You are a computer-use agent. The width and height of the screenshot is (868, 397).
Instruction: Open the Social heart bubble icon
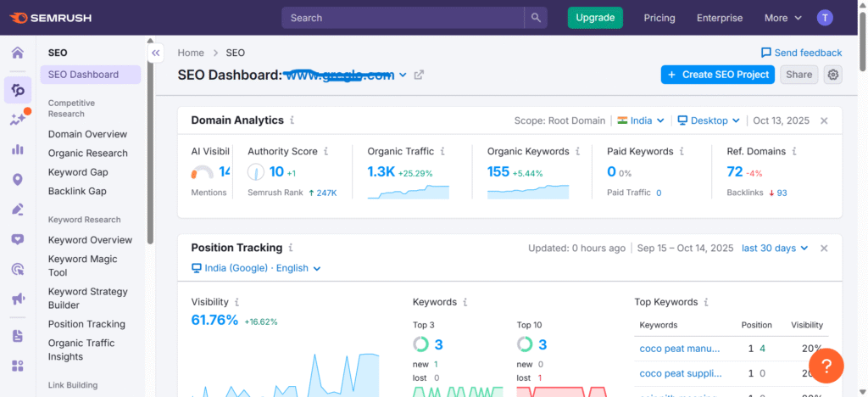(18, 239)
